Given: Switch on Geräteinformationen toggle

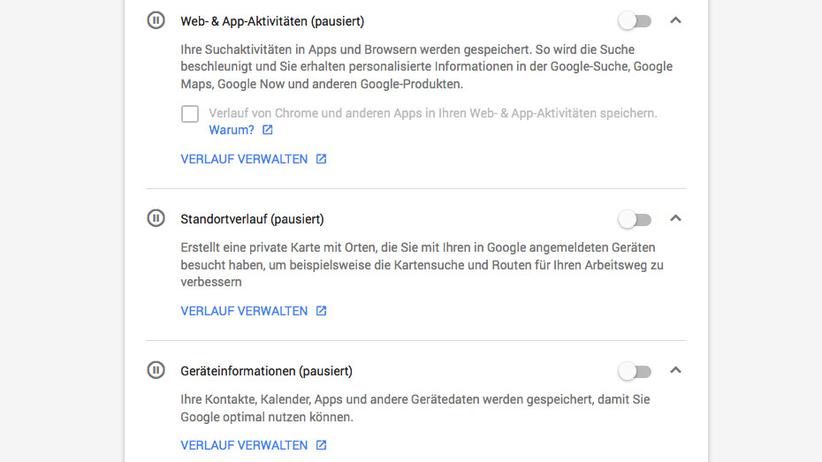Looking at the screenshot, I should point(634,371).
